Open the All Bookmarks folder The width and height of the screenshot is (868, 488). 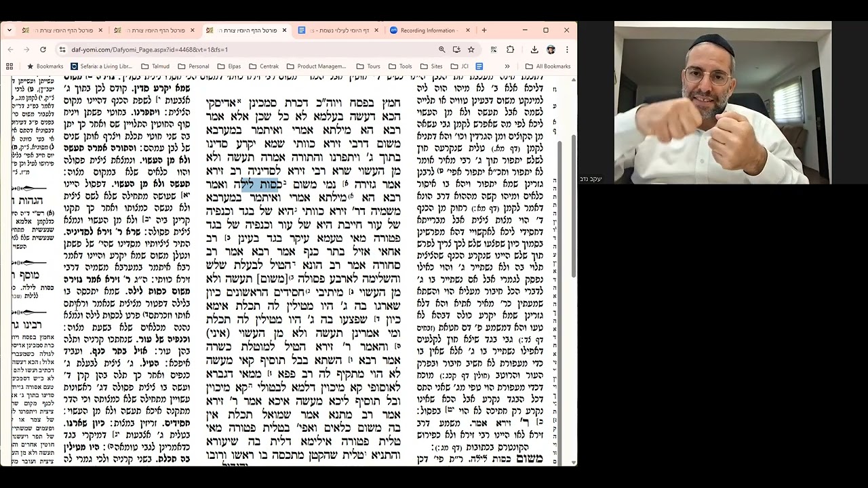[547, 66]
